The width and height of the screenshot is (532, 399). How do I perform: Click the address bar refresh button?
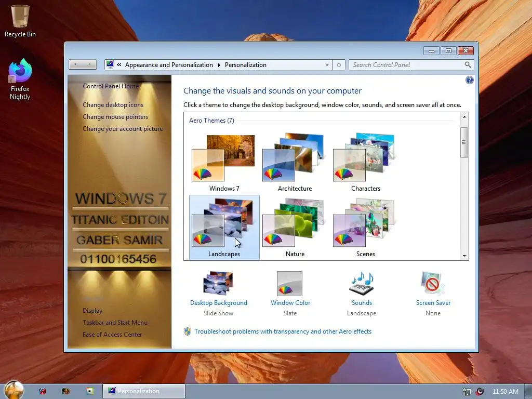coord(339,65)
